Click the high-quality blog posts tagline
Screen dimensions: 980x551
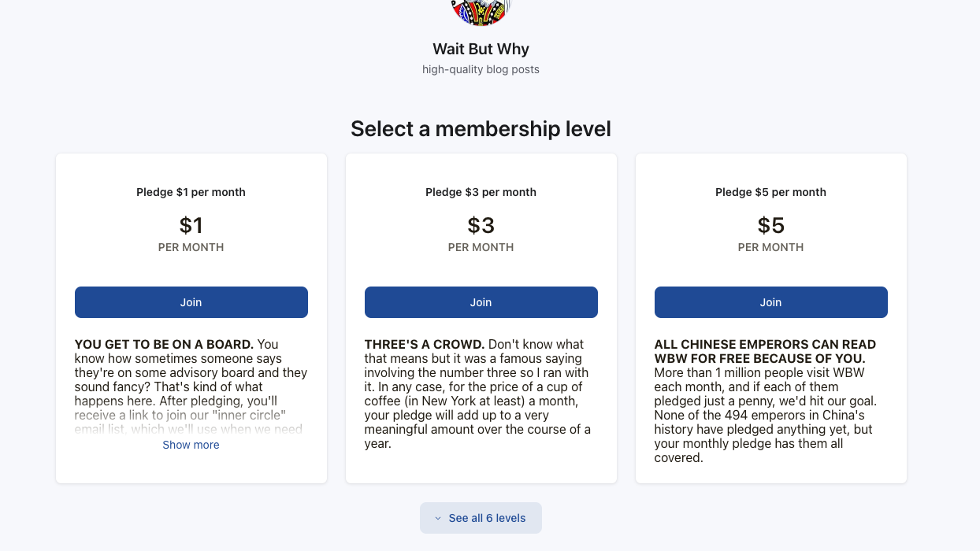481,69
